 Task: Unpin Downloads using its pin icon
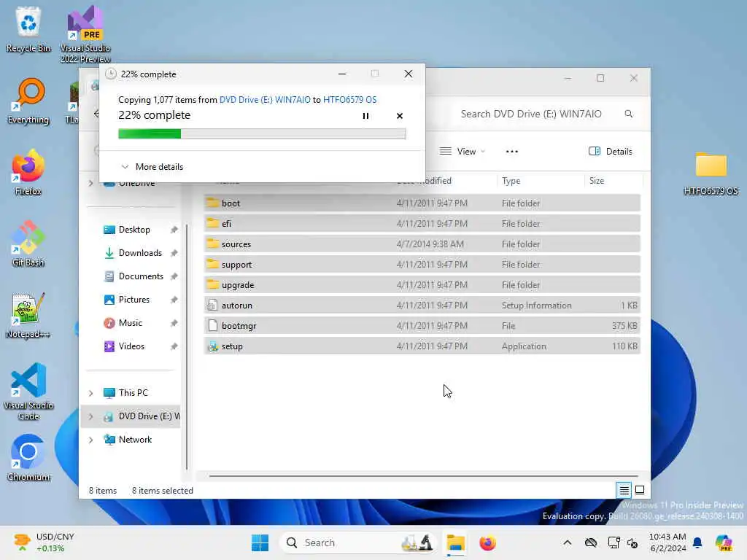pos(174,253)
